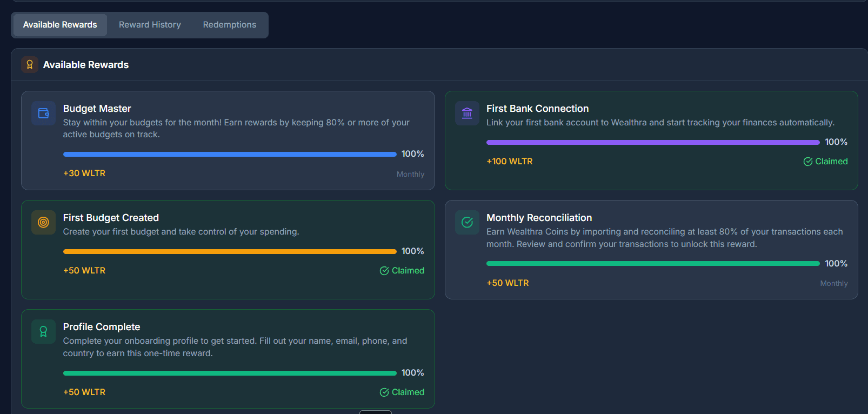Click the Monthly Reconciliation checkmark icon
Screen dimensions: 868x414
pyautogui.click(x=467, y=223)
